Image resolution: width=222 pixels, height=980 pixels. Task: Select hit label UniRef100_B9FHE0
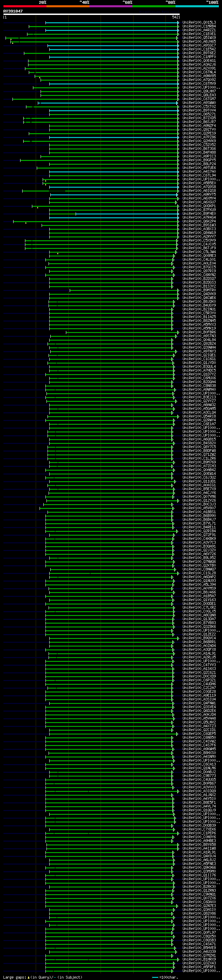pyautogui.click(x=199, y=214)
